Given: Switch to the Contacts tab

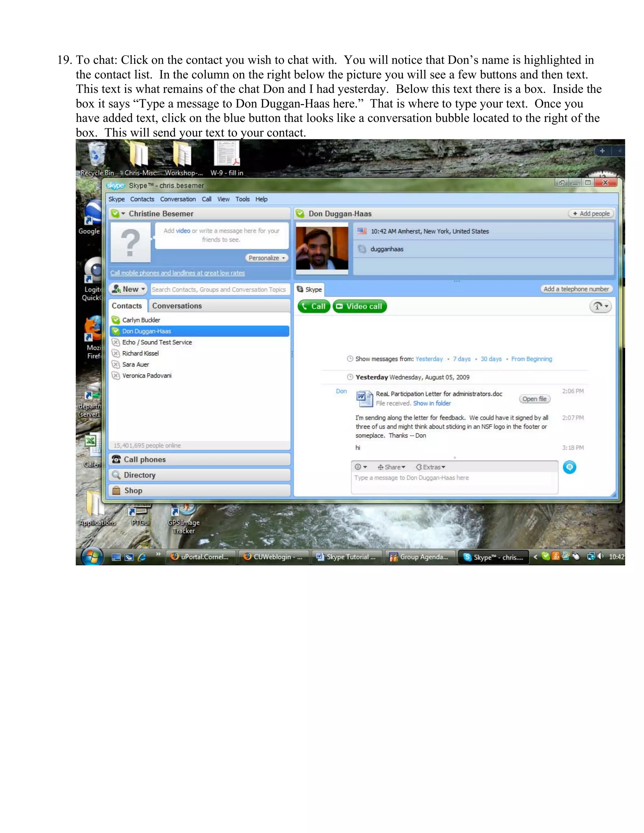Looking at the screenshot, I should pyautogui.click(x=127, y=306).
